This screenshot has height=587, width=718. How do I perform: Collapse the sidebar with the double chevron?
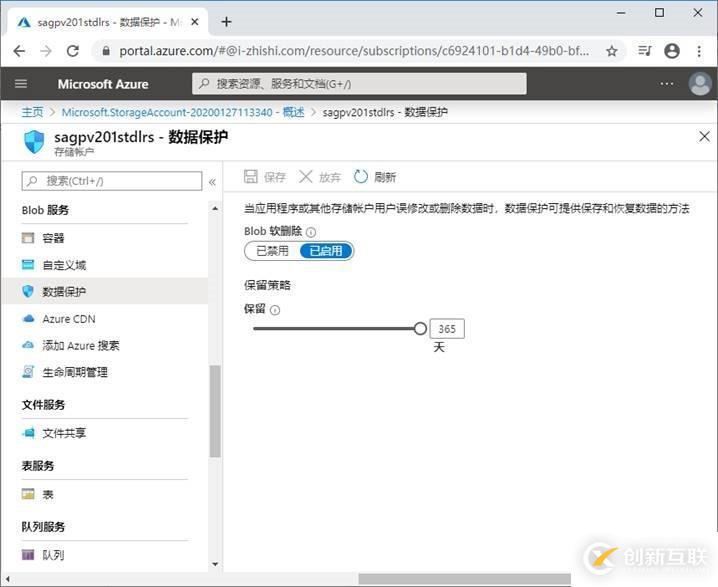[212, 182]
